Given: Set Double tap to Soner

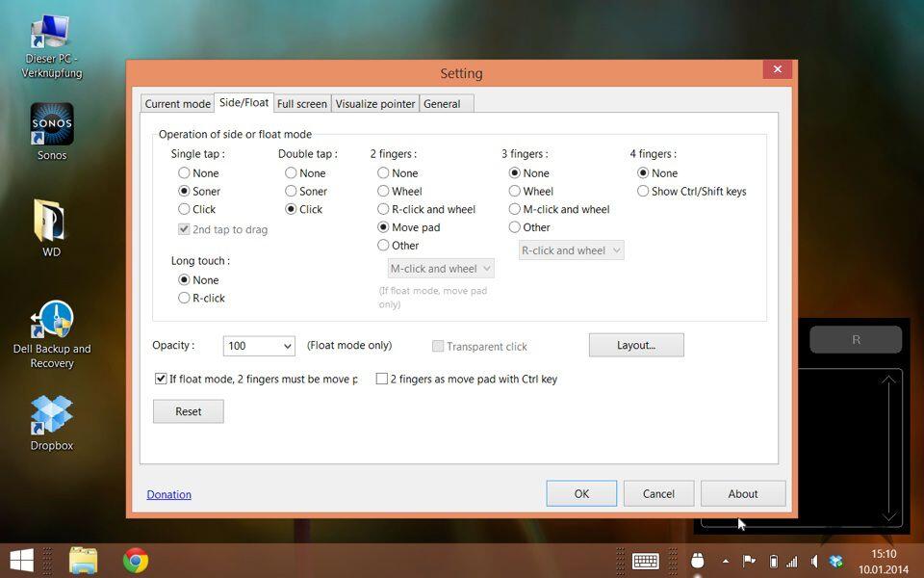Looking at the screenshot, I should (306, 191).
